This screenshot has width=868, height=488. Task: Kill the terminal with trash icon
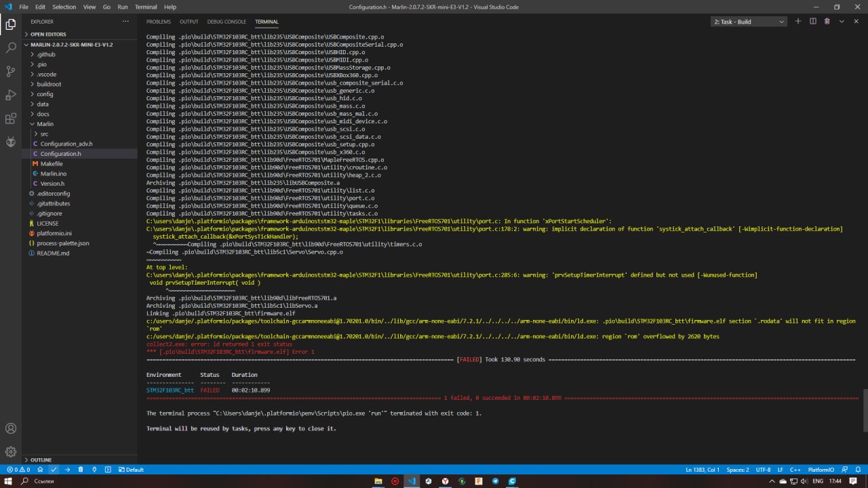tap(827, 22)
